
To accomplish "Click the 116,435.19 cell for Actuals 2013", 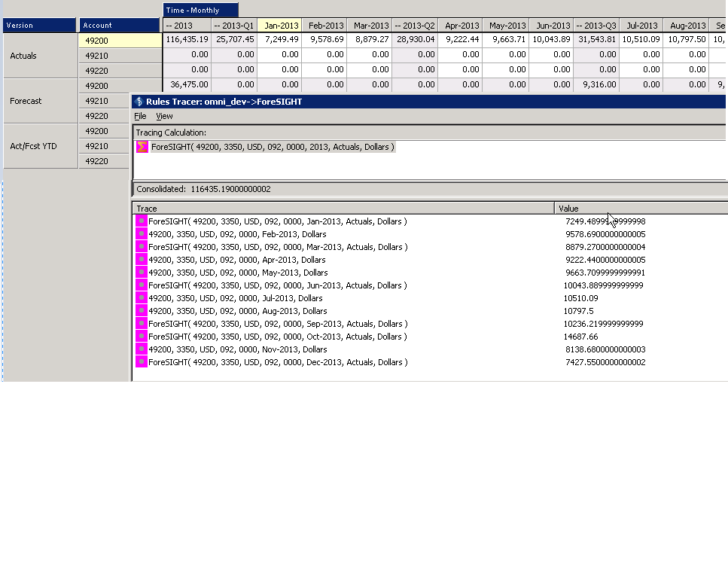I will tap(187, 39).
